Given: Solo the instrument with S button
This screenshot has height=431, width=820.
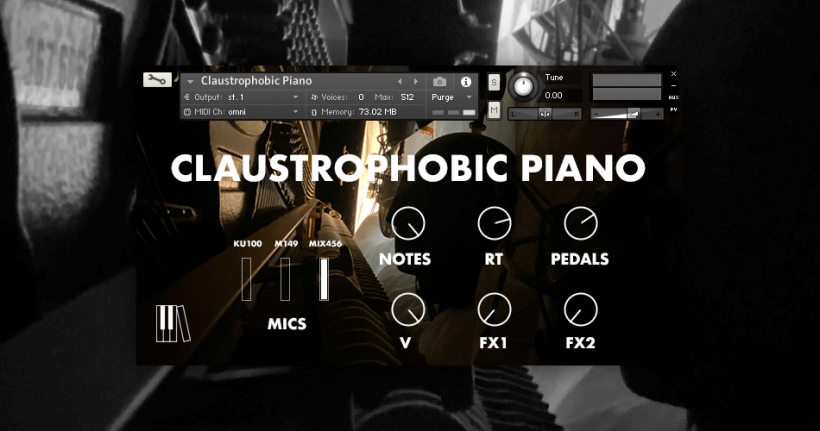Looking at the screenshot, I should pos(494,82).
